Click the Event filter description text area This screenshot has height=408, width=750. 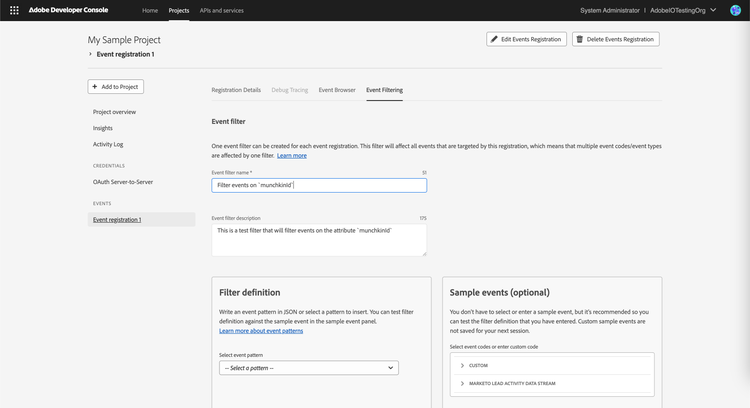(319, 239)
